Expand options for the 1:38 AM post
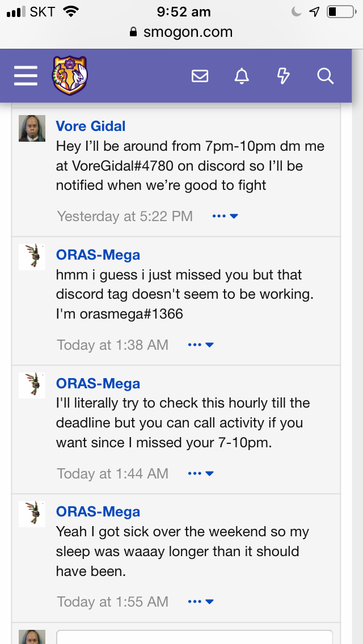363x644 pixels. 200,345
